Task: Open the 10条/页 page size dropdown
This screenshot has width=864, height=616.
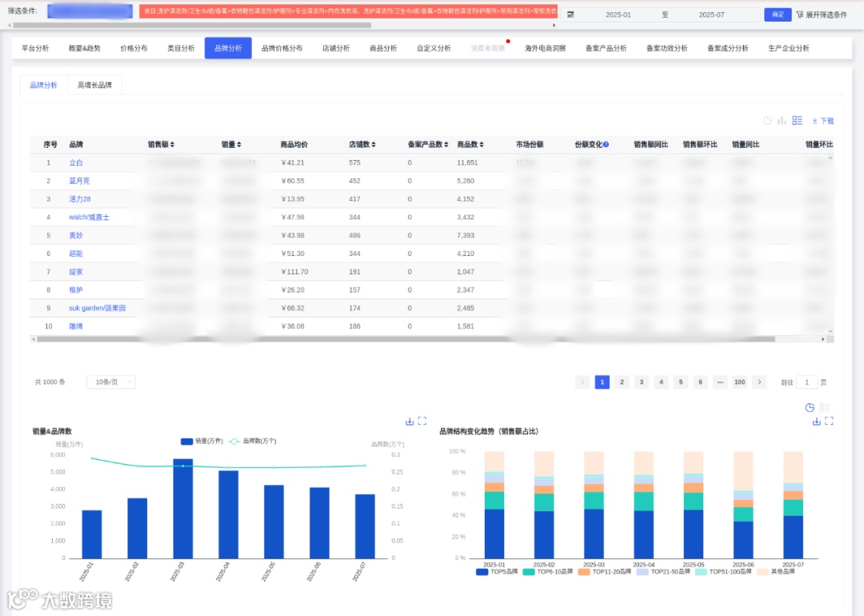Action: click(x=110, y=382)
